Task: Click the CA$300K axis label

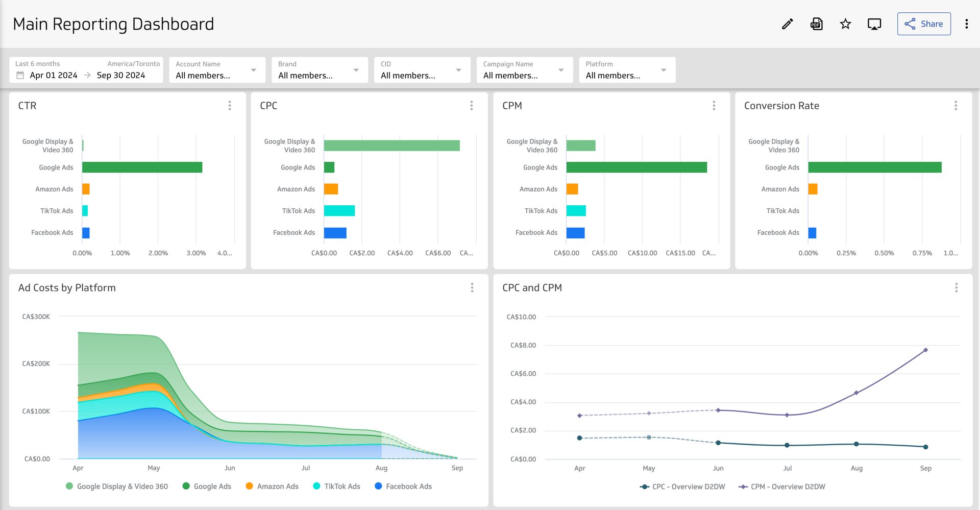Action: (x=36, y=317)
